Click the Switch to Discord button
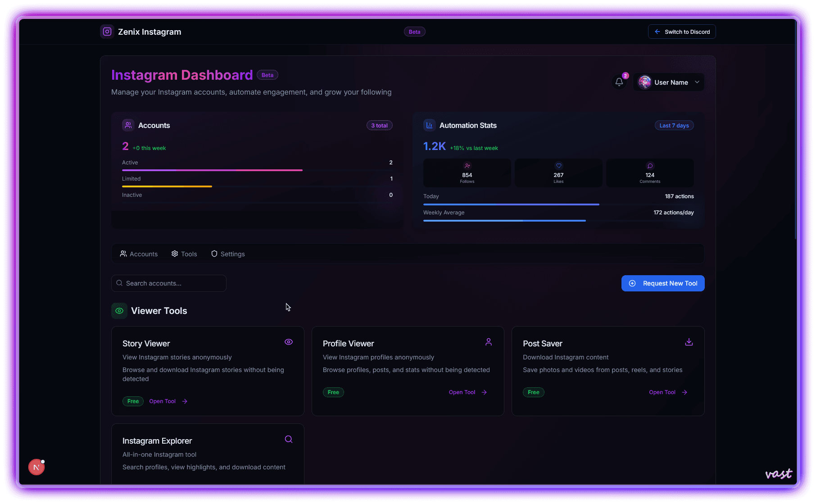Screen dimensions: 816x504 pyautogui.click(x=682, y=32)
